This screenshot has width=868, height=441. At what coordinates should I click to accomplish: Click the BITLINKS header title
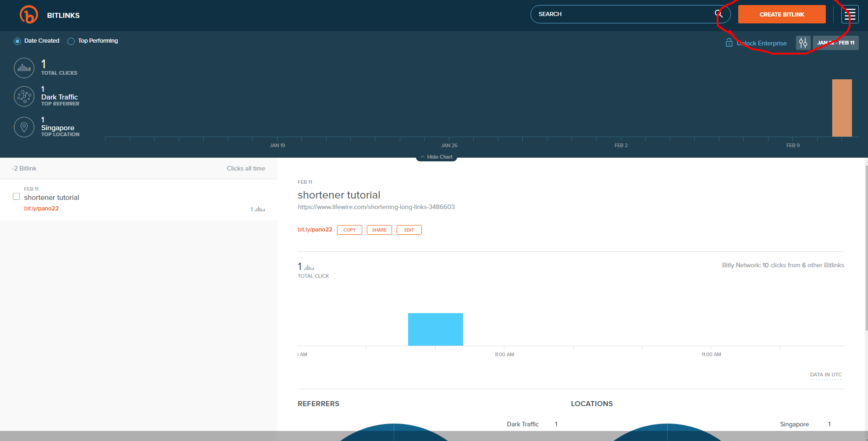pos(63,16)
